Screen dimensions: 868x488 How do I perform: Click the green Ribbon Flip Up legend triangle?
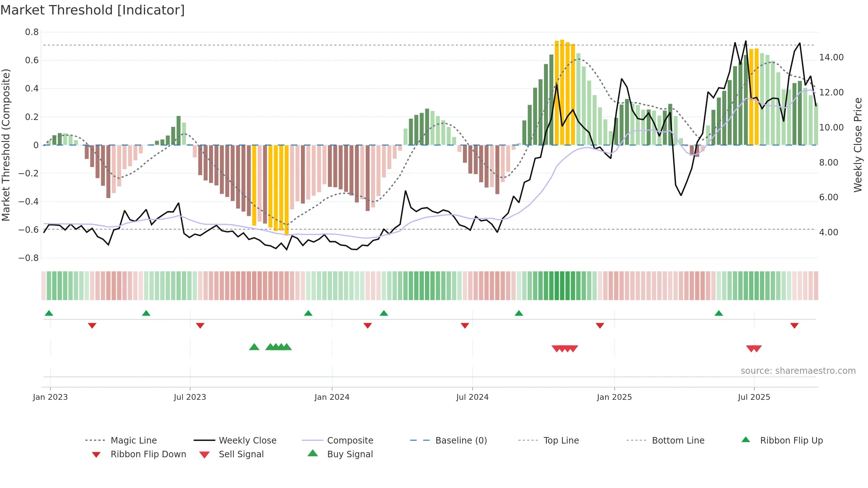(746, 440)
